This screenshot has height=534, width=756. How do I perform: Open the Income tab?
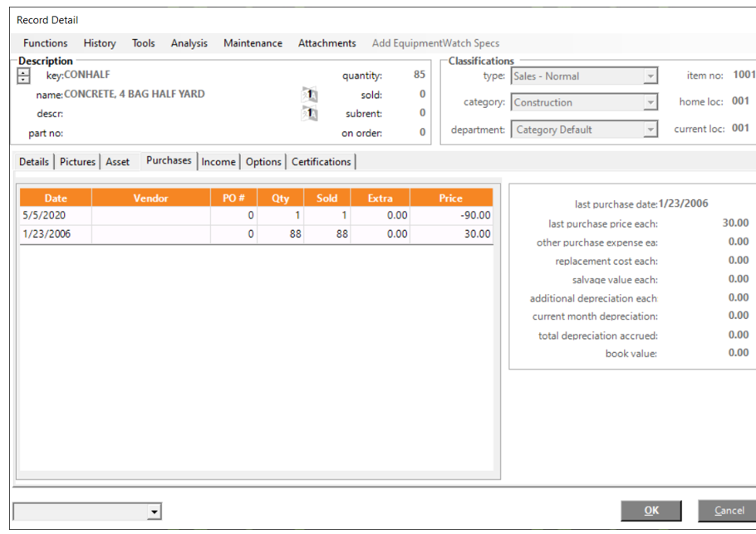coord(218,162)
